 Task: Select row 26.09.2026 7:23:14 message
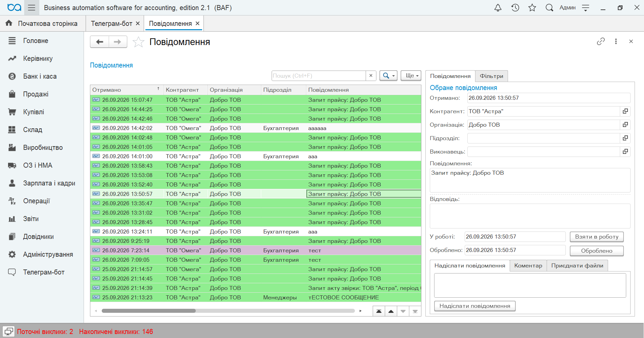point(256,250)
